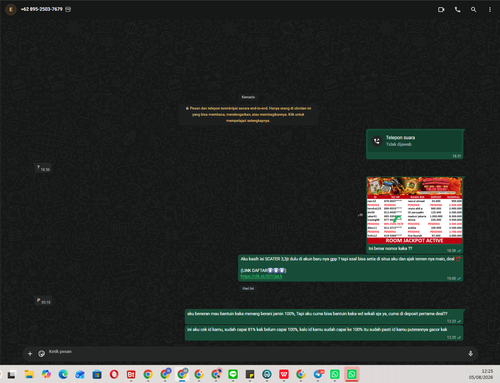Click the phone number in chat header

click(x=42, y=9)
